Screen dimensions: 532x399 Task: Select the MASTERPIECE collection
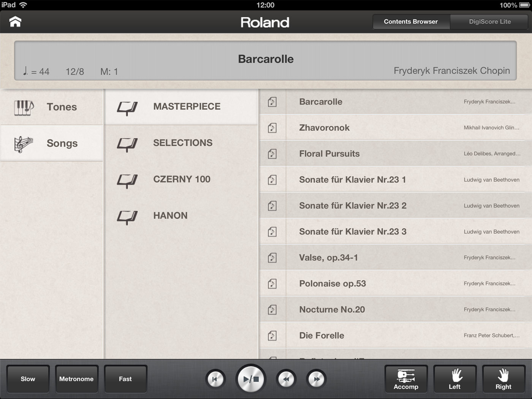(x=181, y=107)
